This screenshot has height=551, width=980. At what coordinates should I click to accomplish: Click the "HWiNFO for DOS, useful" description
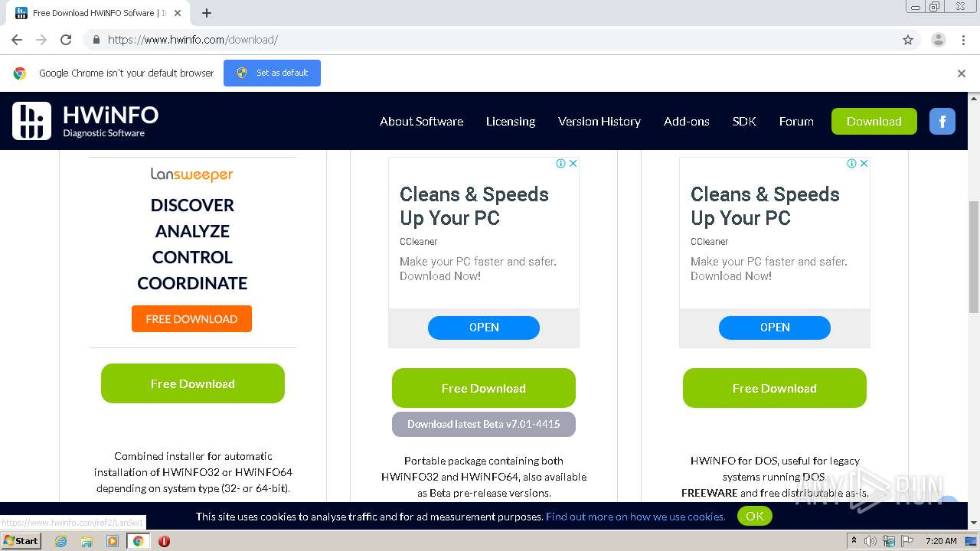(x=775, y=477)
